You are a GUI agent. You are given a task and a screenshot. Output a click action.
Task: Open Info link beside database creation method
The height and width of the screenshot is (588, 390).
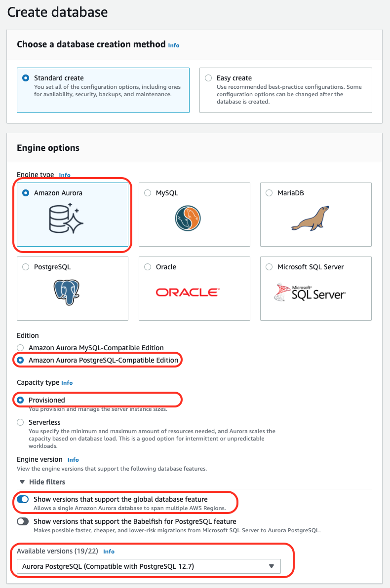click(x=173, y=45)
